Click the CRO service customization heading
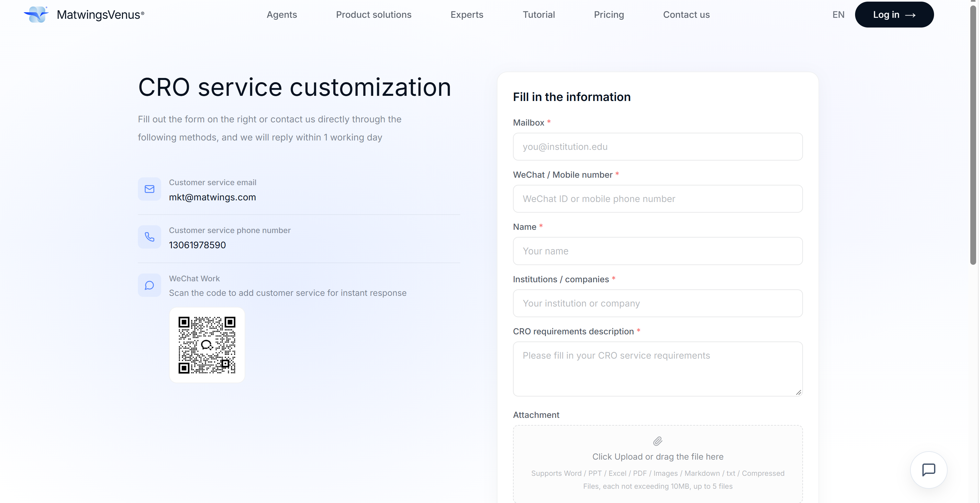Image resolution: width=980 pixels, height=503 pixels. (x=295, y=87)
